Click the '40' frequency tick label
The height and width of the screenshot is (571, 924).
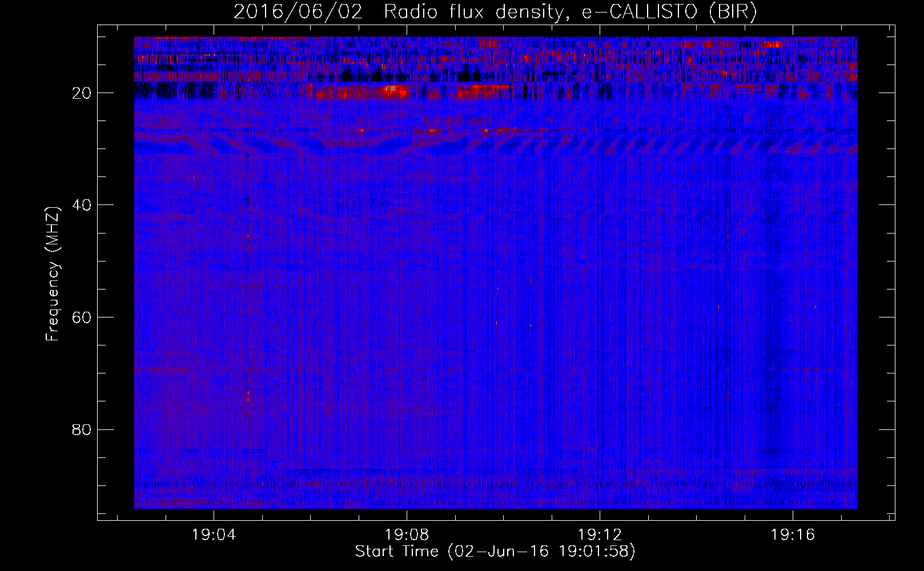pyautogui.click(x=82, y=205)
